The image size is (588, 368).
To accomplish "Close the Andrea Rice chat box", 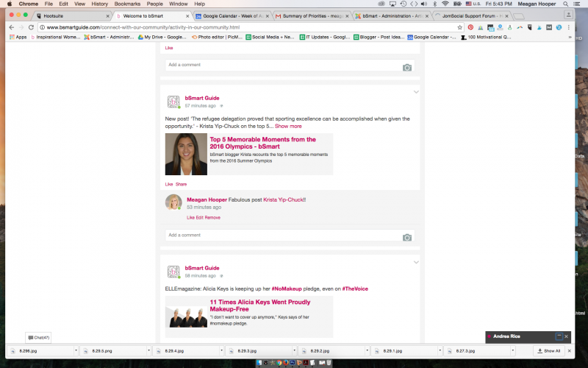I will (566, 336).
